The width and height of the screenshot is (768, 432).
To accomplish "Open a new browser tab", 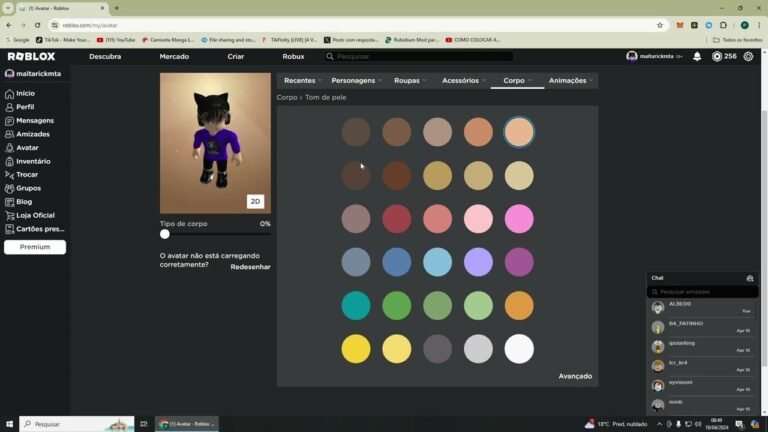I will click(x=117, y=8).
